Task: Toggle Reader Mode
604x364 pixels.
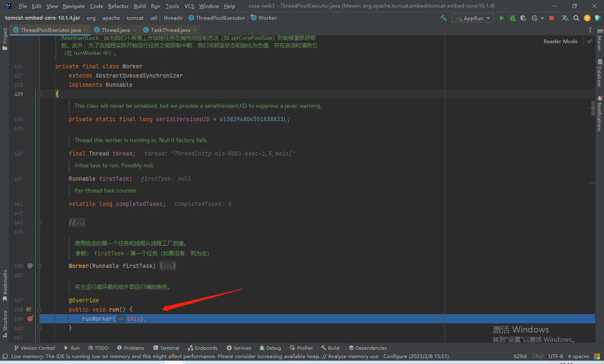Action: [x=560, y=41]
